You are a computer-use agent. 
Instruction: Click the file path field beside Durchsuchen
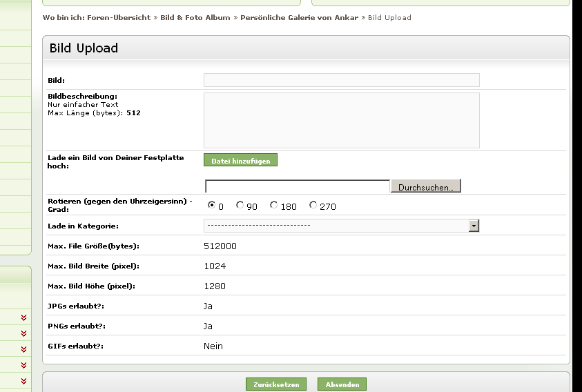[x=298, y=186]
